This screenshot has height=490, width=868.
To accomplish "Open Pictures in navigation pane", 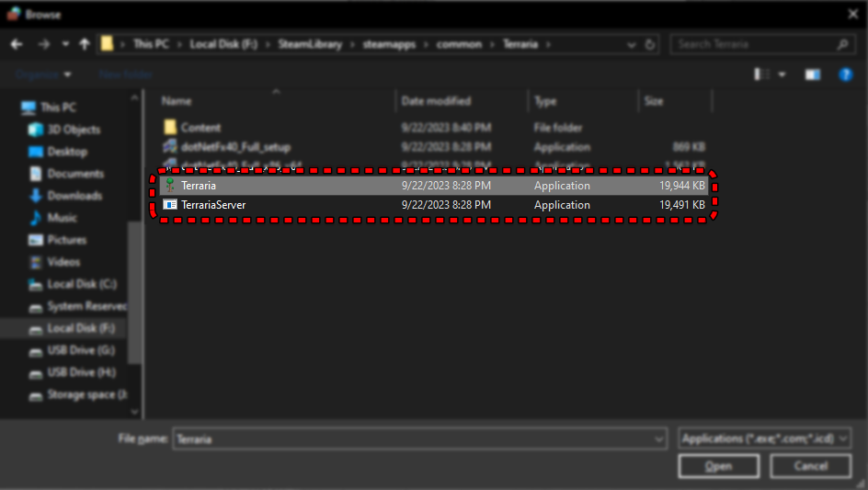I will 57,240.
